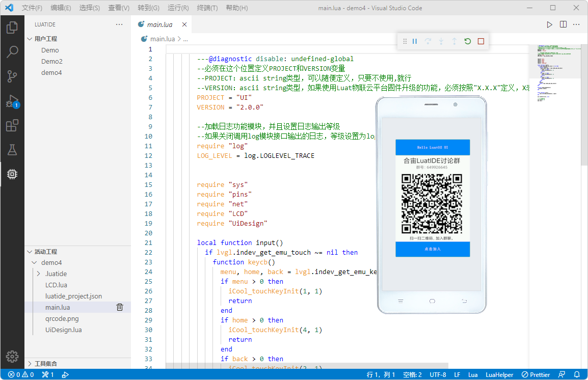The image size is (588, 380).
Task: Split the editor to the right
Action: (563, 24)
